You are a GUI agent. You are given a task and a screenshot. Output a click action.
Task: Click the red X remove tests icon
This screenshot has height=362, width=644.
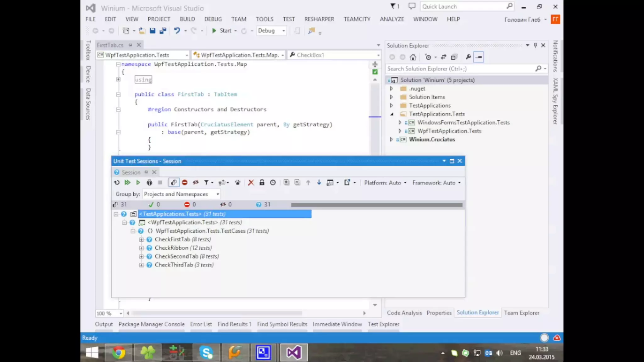click(251, 183)
